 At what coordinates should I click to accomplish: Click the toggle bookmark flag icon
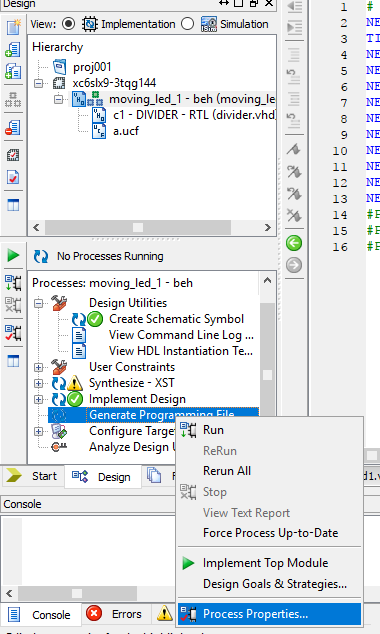294,150
